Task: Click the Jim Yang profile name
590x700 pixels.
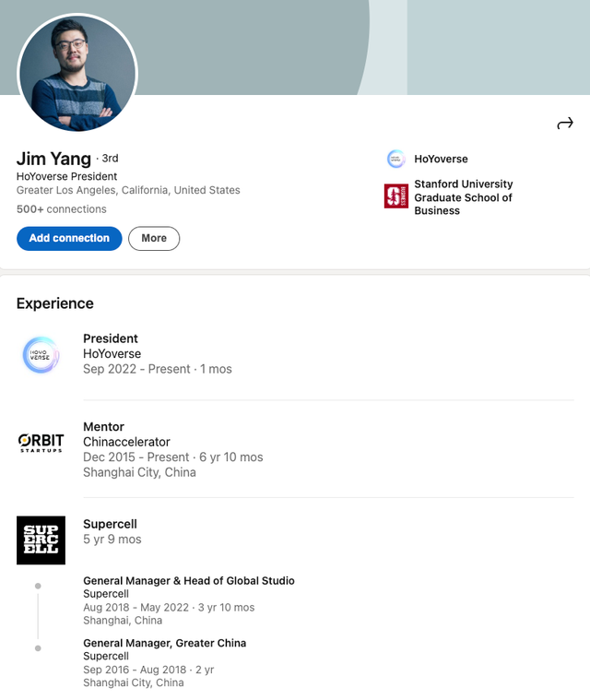Action: (x=53, y=159)
